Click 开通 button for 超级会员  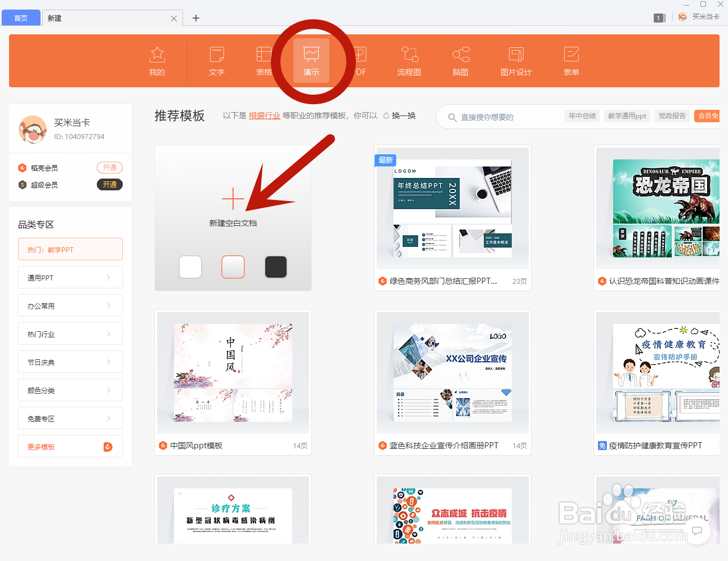click(x=110, y=184)
